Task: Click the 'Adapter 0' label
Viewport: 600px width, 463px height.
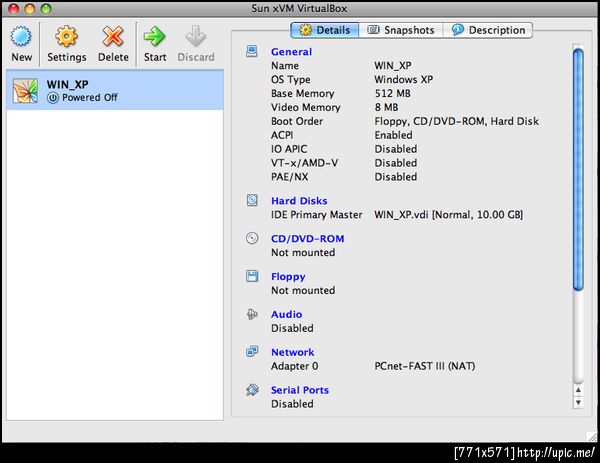Action: [294, 366]
